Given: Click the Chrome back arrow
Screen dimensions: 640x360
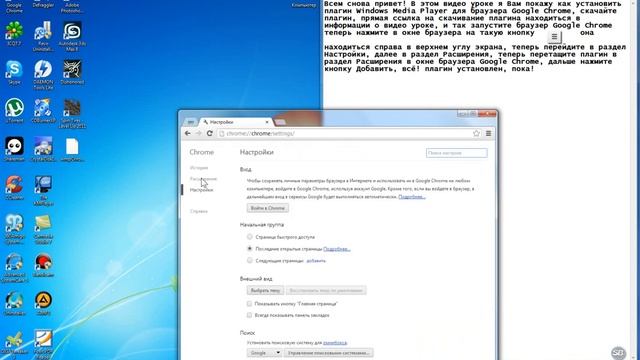Looking at the screenshot, I should (x=188, y=133).
